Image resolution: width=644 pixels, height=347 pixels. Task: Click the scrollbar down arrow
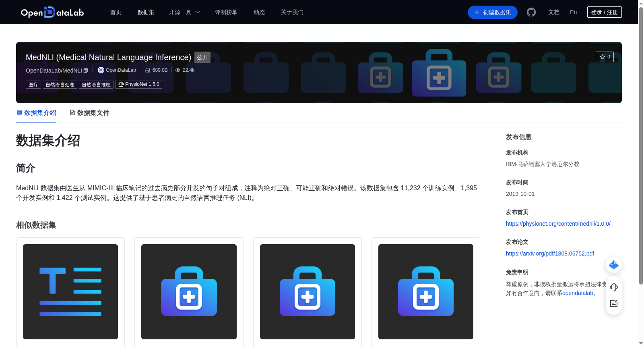[x=641, y=343]
